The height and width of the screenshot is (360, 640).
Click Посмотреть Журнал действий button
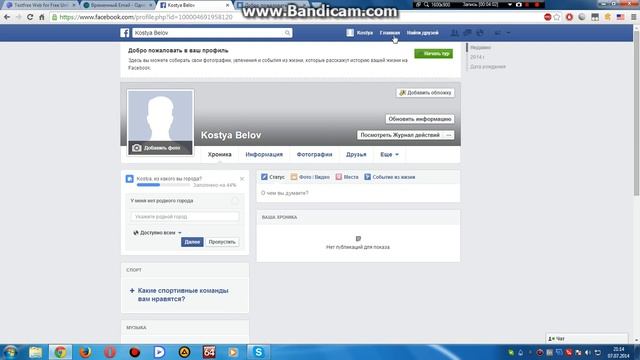(x=400, y=135)
